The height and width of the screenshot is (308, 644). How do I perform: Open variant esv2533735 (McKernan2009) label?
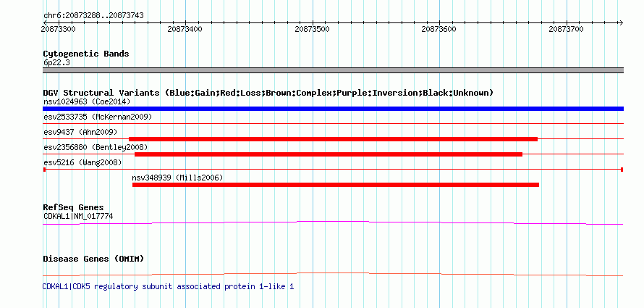(x=98, y=117)
